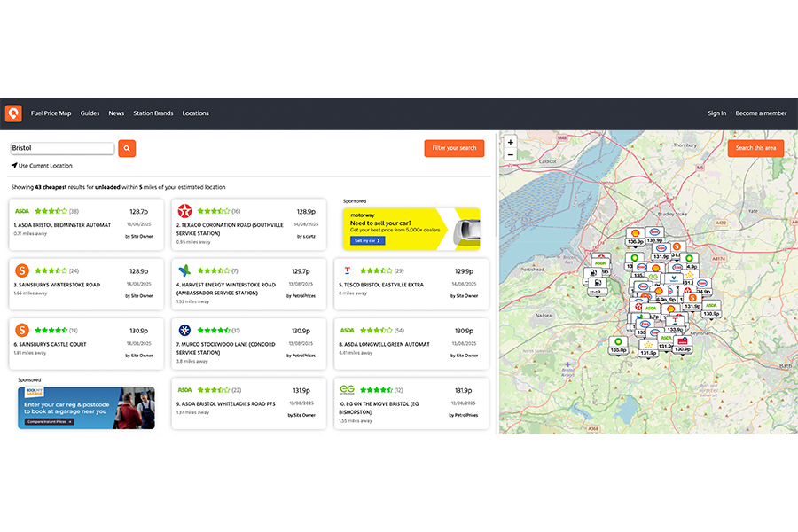Select the Tesco map marker priced 133.9p
798x532 pixels.
(675, 325)
